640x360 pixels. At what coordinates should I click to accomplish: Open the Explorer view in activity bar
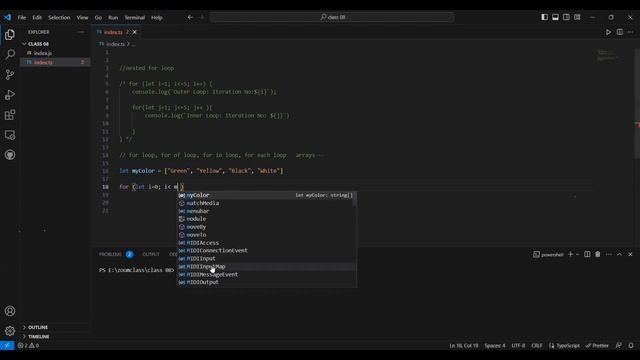[x=10, y=35]
